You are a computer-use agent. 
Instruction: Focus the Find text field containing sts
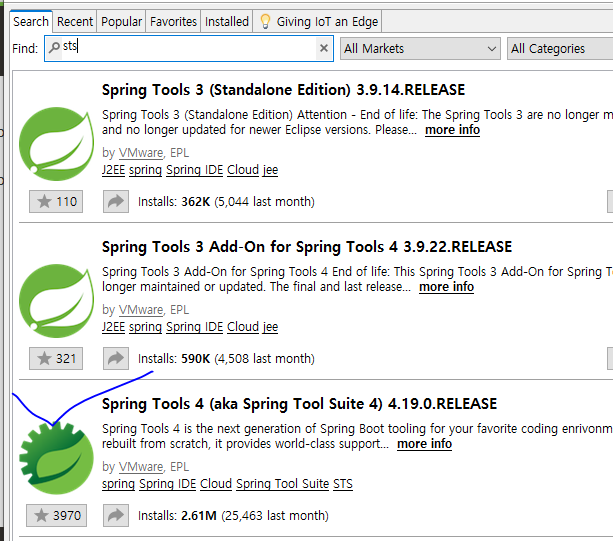189,48
